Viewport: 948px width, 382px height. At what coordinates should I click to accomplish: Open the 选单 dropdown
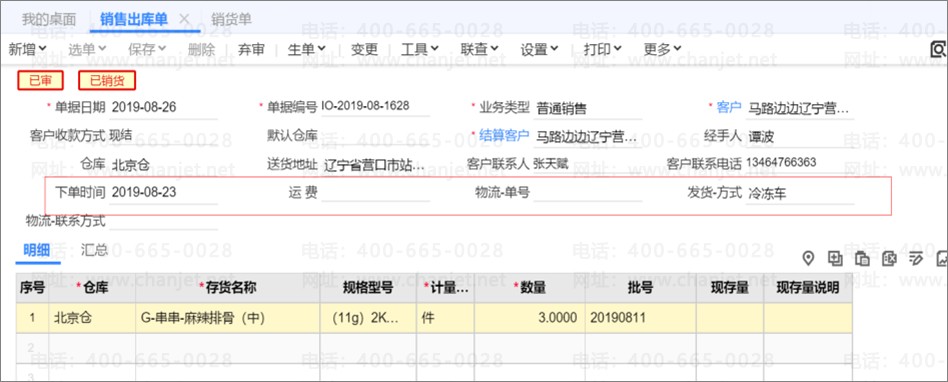87,50
